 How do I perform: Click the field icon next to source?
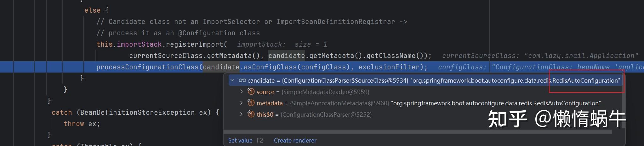(x=251, y=92)
